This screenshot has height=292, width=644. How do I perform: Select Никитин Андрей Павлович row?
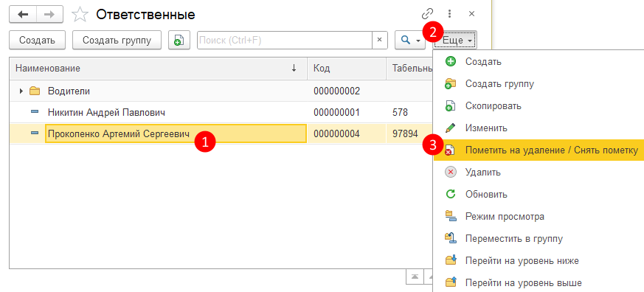click(x=221, y=112)
